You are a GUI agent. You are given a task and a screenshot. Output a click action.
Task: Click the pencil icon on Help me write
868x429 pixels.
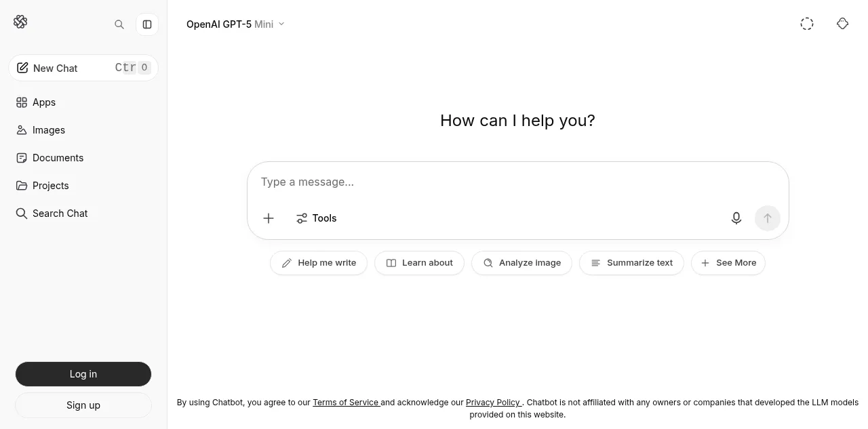coord(287,263)
